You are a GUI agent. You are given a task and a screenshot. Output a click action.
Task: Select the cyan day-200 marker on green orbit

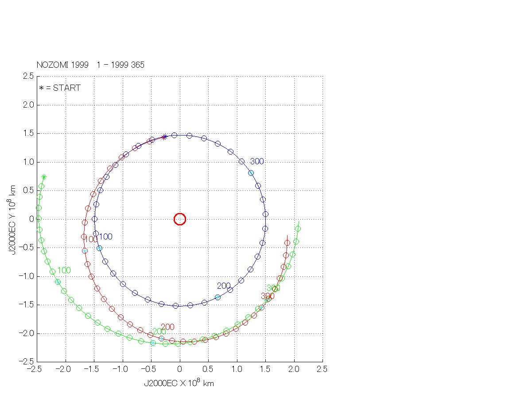click(153, 342)
